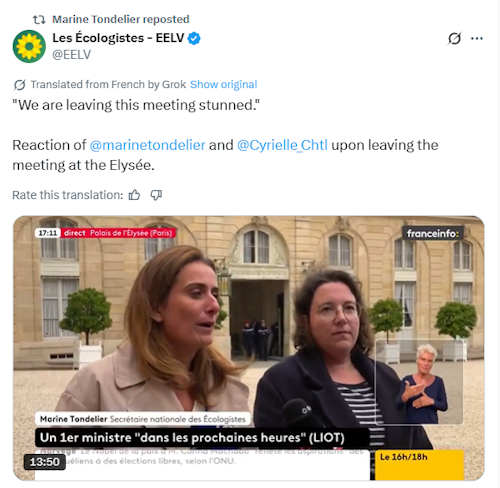Play the franceinfo video thumbnail
Image resolution: width=500 pixels, height=488 pixels.
click(x=249, y=348)
